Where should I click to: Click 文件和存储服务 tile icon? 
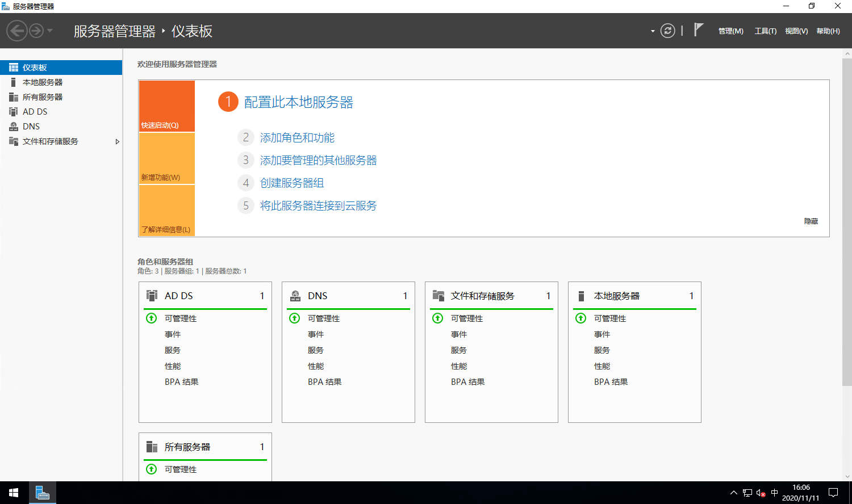(x=438, y=296)
